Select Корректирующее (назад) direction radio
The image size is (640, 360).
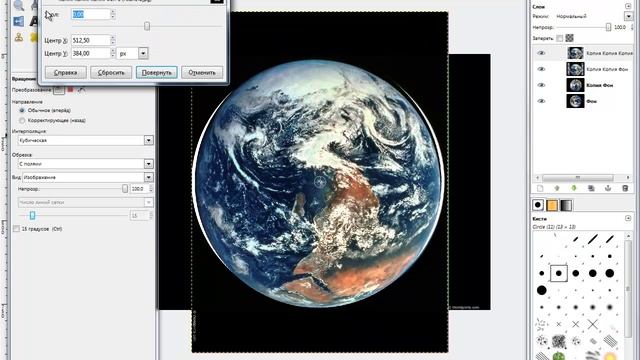(x=22, y=120)
